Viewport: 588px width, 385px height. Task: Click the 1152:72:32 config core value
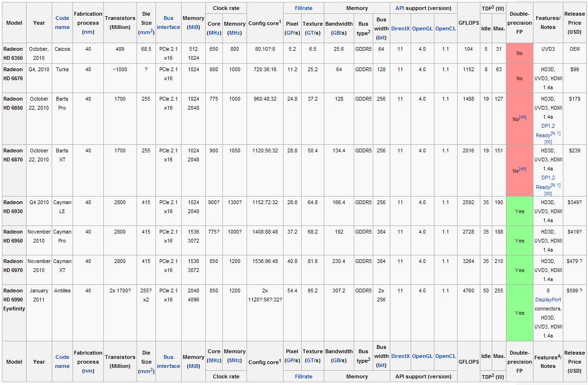click(x=265, y=203)
